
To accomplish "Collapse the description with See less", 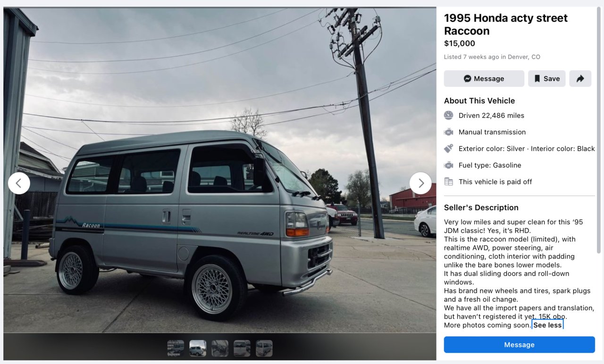I will tap(547, 325).
